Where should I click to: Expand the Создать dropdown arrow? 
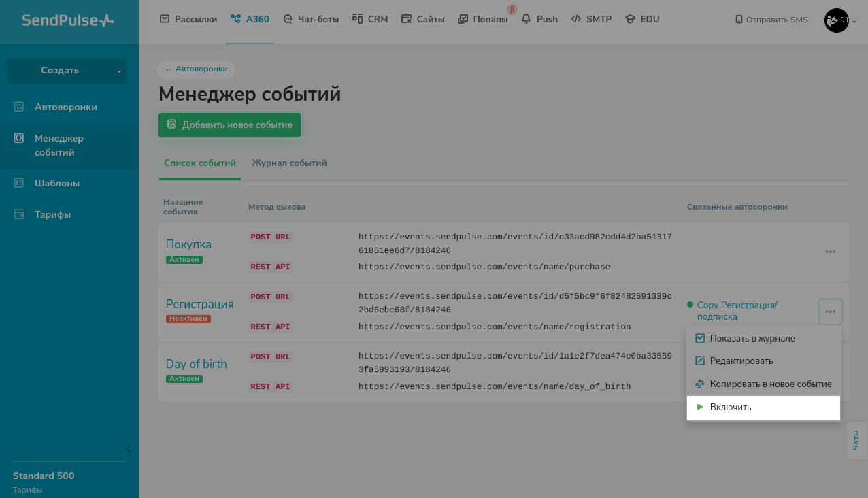(x=119, y=71)
